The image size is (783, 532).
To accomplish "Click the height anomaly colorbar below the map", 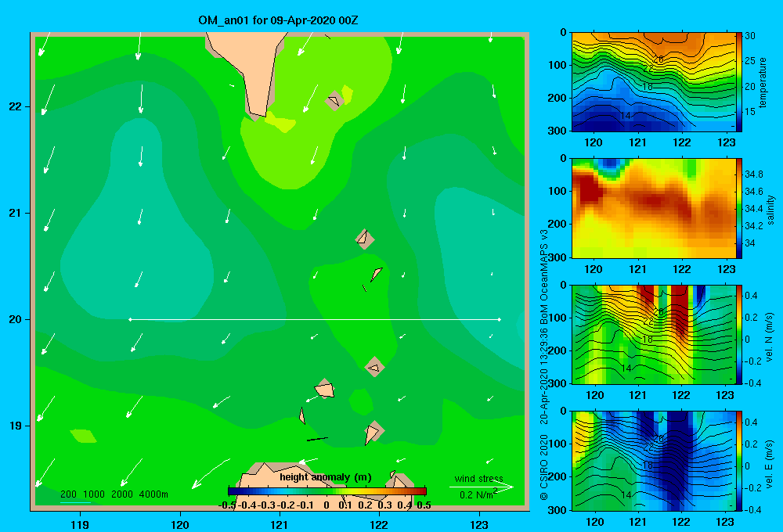I will pos(327,491).
